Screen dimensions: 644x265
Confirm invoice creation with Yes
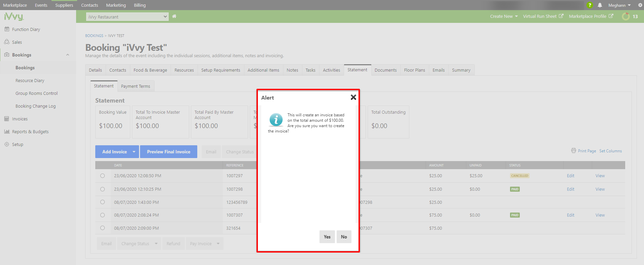pyautogui.click(x=327, y=237)
